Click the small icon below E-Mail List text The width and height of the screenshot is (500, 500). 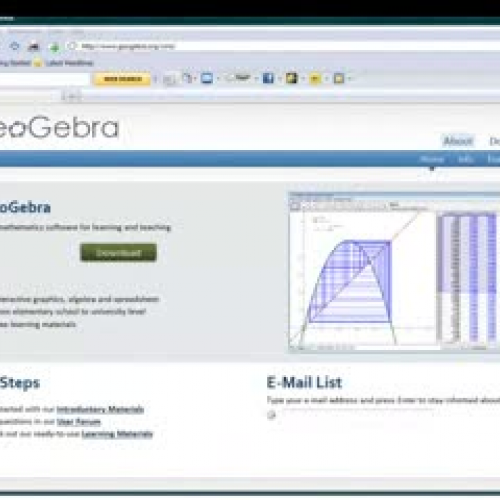(271, 415)
